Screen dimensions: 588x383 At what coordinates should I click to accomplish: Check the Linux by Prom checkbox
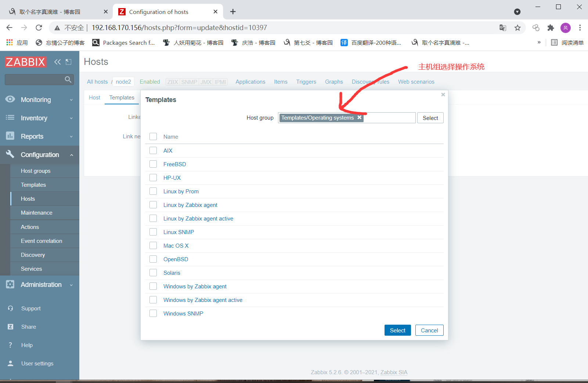pos(153,191)
